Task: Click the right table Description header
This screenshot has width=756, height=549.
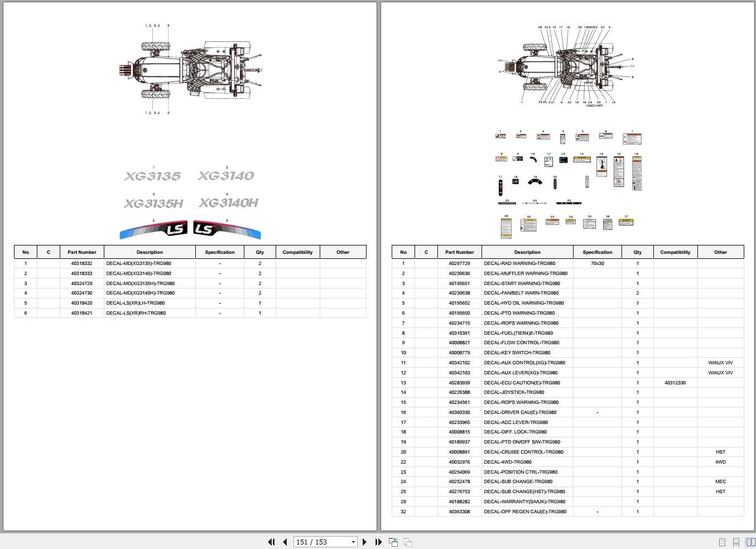Action: (x=527, y=252)
